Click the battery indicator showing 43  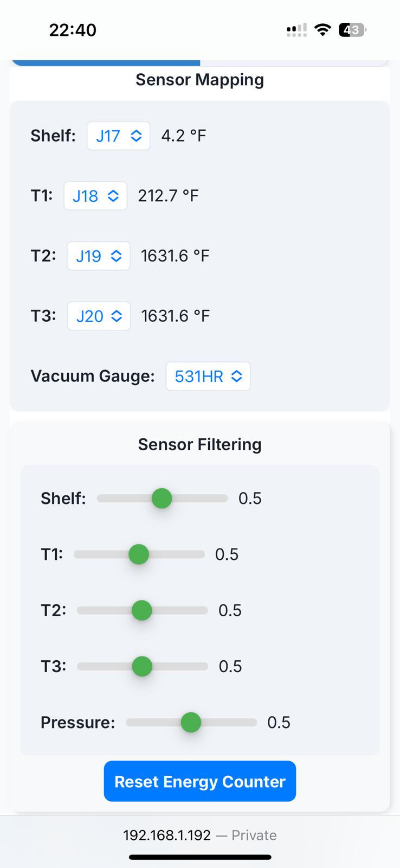pos(352,30)
